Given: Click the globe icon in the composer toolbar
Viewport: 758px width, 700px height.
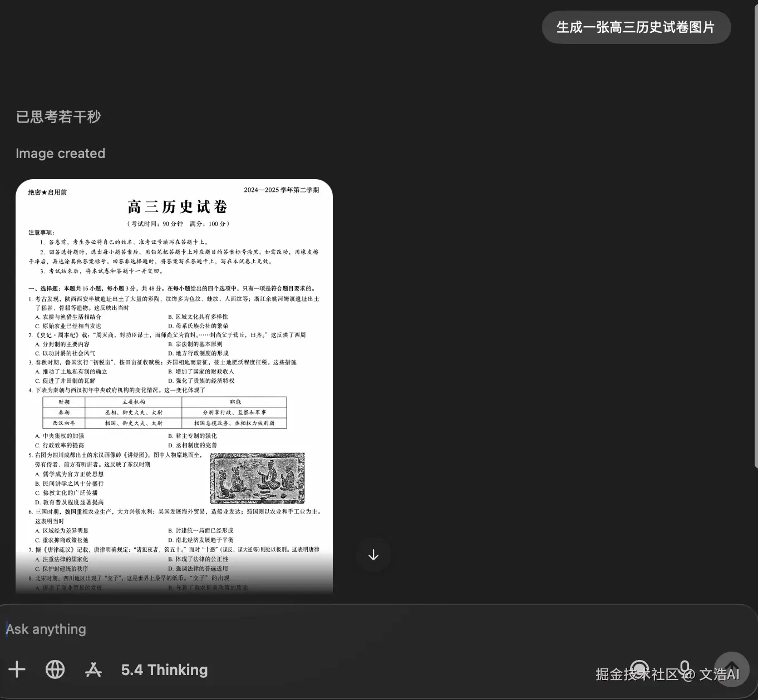Looking at the screenshot, I should (x=55, y=669).
